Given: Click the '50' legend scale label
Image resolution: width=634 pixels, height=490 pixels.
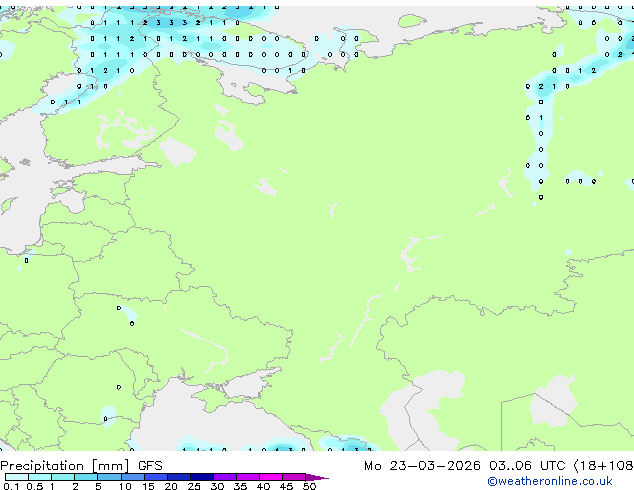Looking at the screenshot, I should click(x=309, y=486).
